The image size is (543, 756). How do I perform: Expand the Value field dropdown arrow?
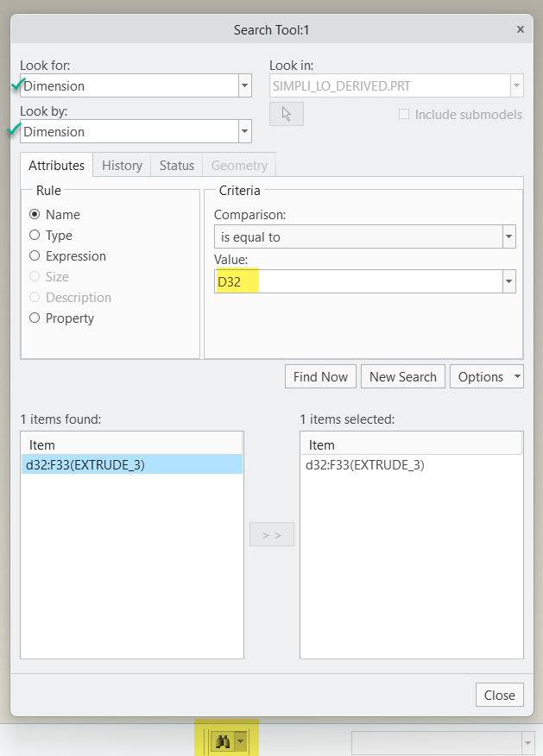508,281
